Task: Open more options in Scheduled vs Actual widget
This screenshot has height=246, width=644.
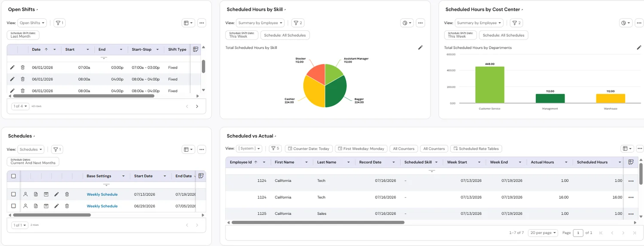Action: (x=640, y=149)
